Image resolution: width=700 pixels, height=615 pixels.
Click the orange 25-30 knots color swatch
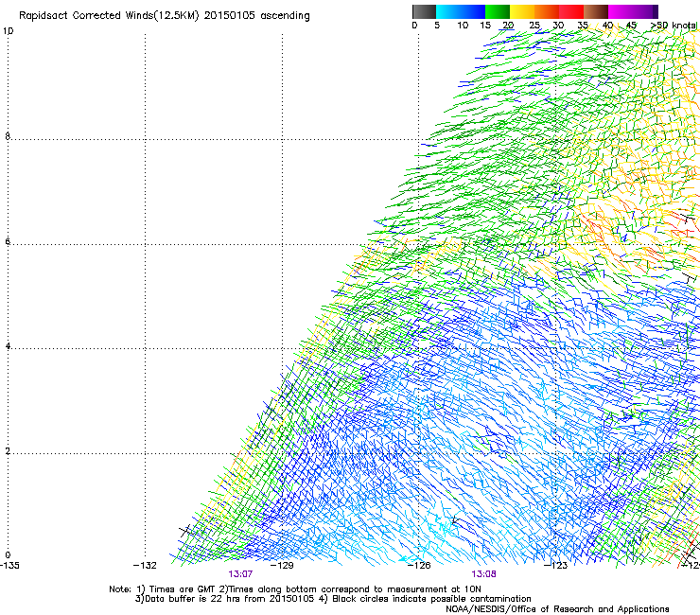coord(547,11)
